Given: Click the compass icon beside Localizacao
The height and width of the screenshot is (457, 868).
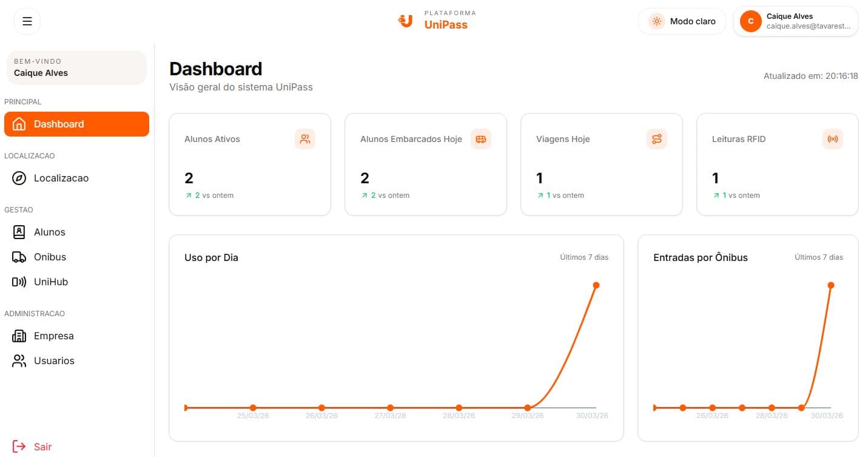Looking at the screenshot, I should 19,178.
